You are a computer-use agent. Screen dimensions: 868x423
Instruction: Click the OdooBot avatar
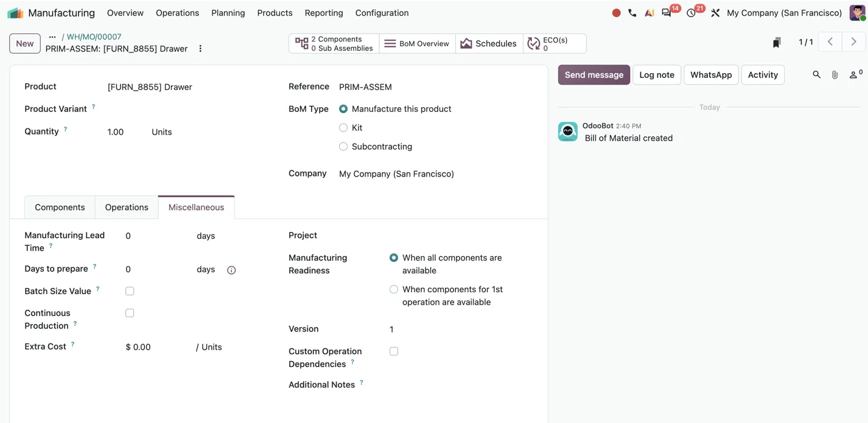point(568,131)
